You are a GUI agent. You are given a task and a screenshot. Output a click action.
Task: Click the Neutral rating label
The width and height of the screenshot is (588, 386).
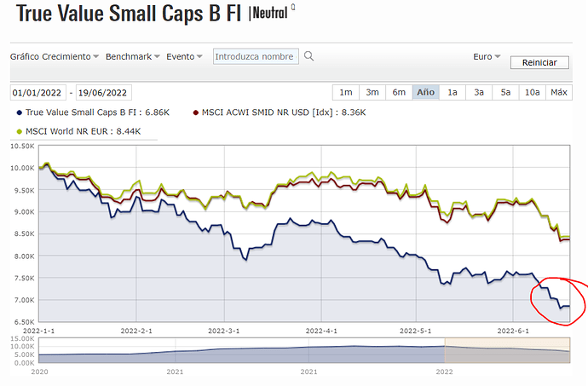pyautogui.click(x=270, y=13)
